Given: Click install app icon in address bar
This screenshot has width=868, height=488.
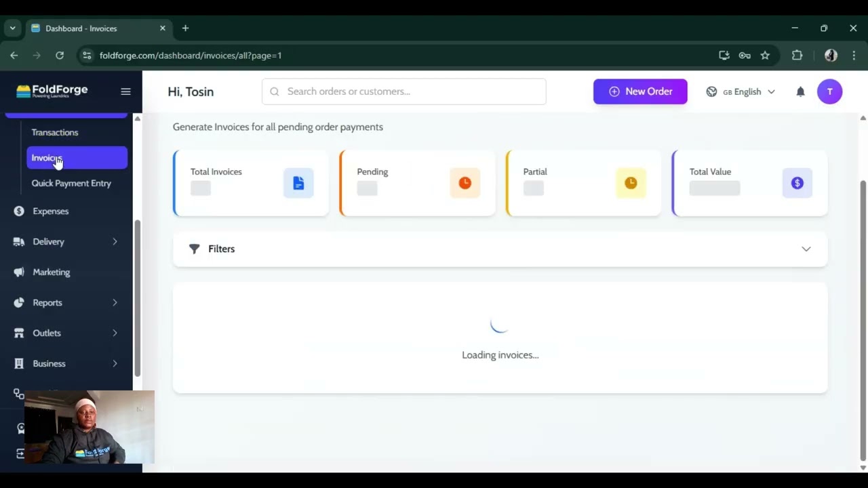Looking at the screenshot, I should [724, 56].
